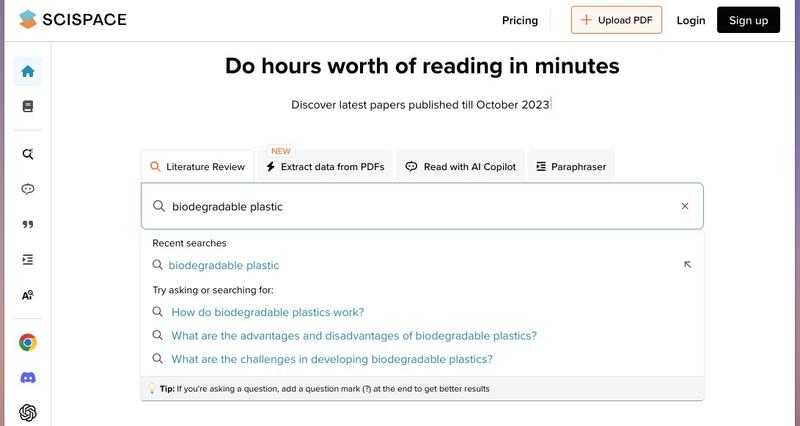Select the Extract data from PDFs tab
This screenshot has height=426, width=800.
click(x=325, y=167)
